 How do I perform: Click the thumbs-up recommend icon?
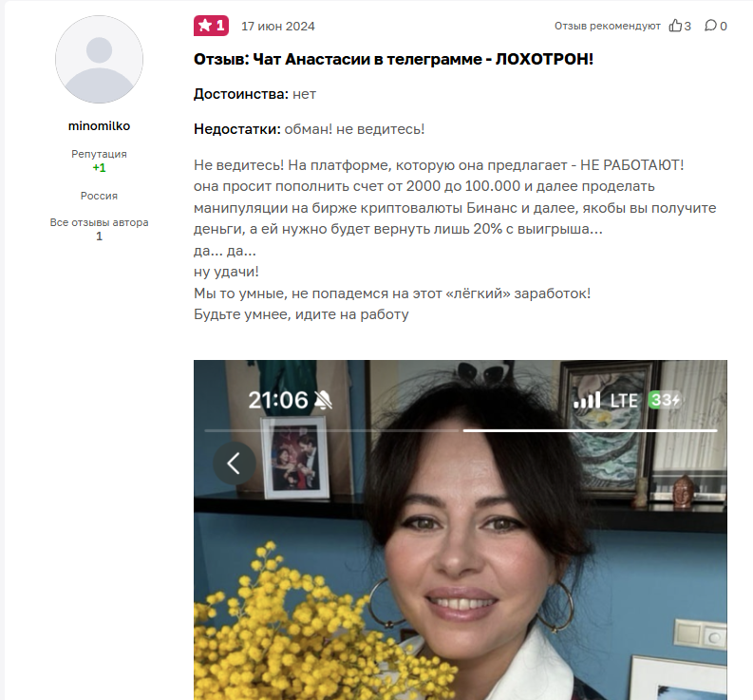click(675, 26)
